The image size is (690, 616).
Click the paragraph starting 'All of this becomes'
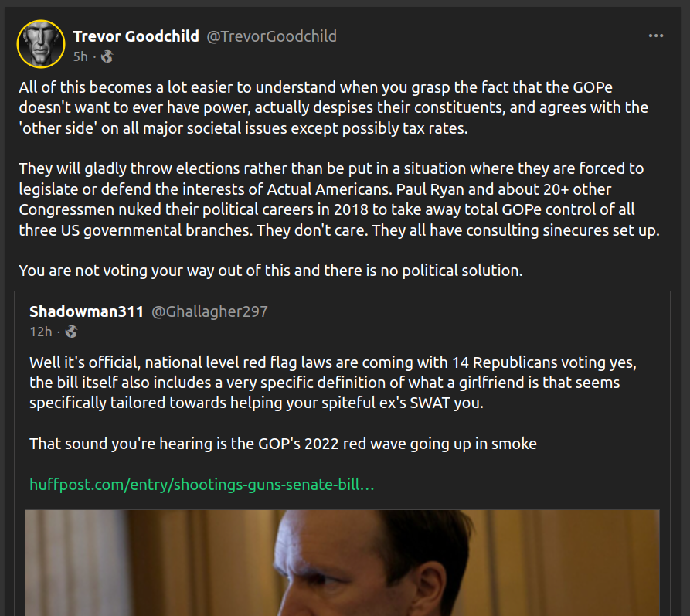pyautogui.click(x=333, y=107)
